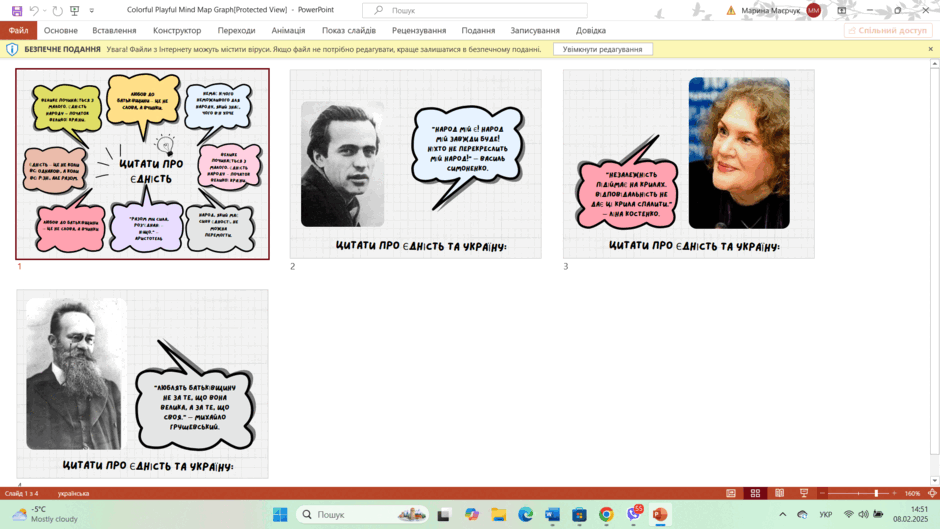Switch to the Основне ribbon tab

61,30
